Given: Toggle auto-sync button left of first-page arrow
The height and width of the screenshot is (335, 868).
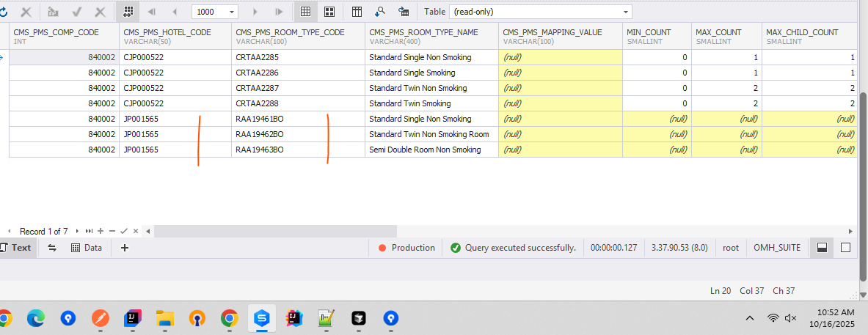Looking at the screenshot, I should 128,12.
